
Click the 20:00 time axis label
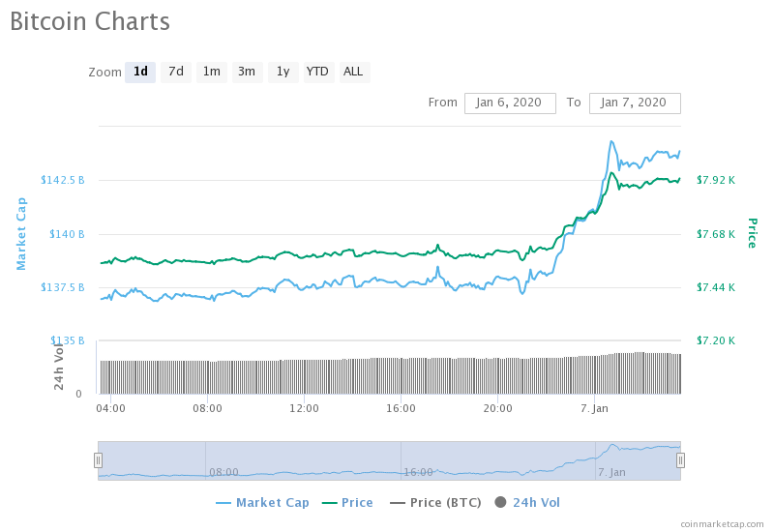[x=497, y=408]
